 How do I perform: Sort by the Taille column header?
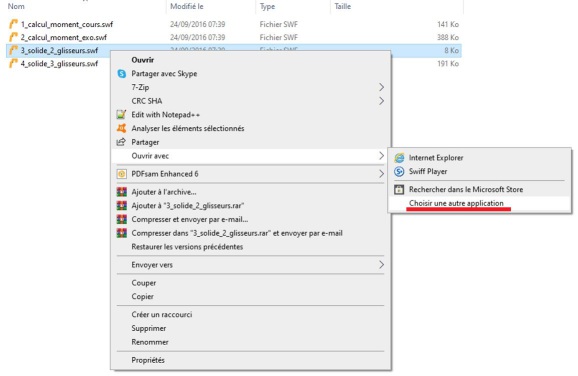click(x=342, y=6)
